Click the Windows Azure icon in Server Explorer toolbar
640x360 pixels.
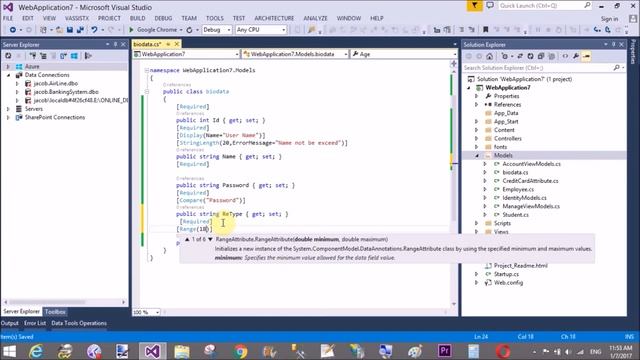[74, 56]
